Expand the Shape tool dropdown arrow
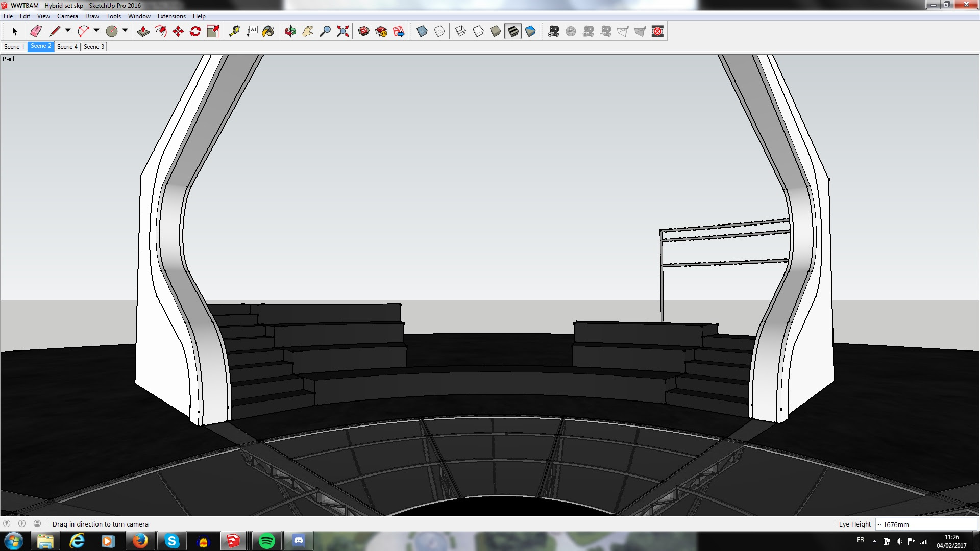Image resolution: width=980 pixels, height=551 pixels. [125, 31]
